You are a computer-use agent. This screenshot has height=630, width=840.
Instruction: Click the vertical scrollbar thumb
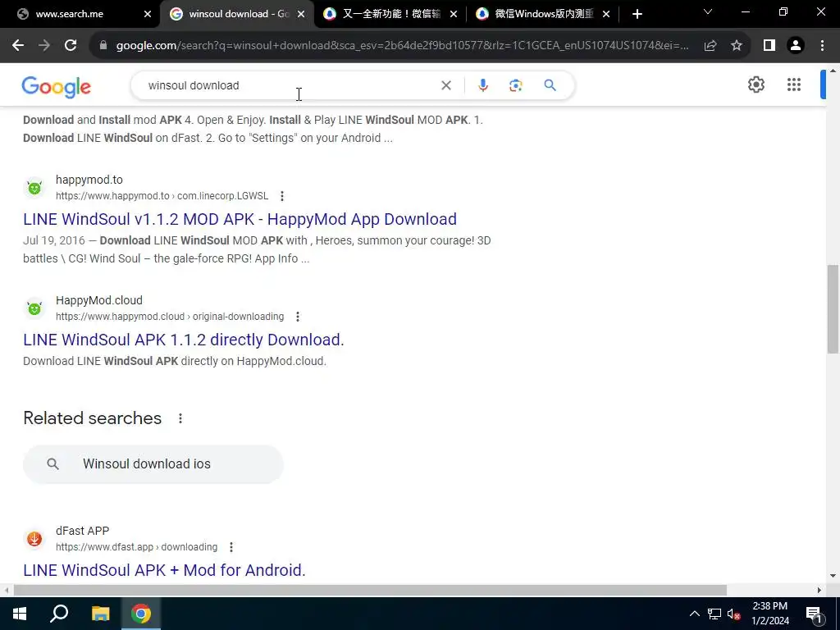click(833, 309)
